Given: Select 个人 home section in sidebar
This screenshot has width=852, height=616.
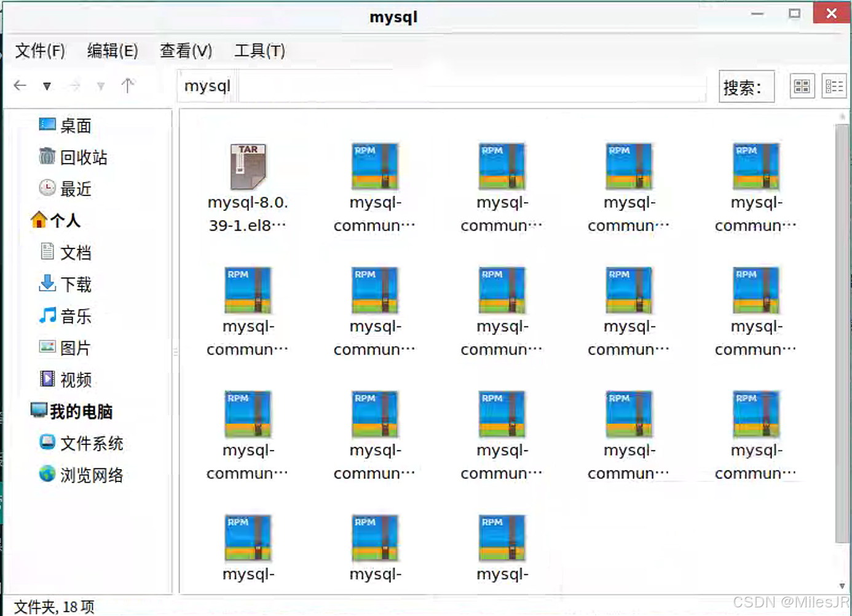Looking at the screenshot, I should tap(55, 220).
